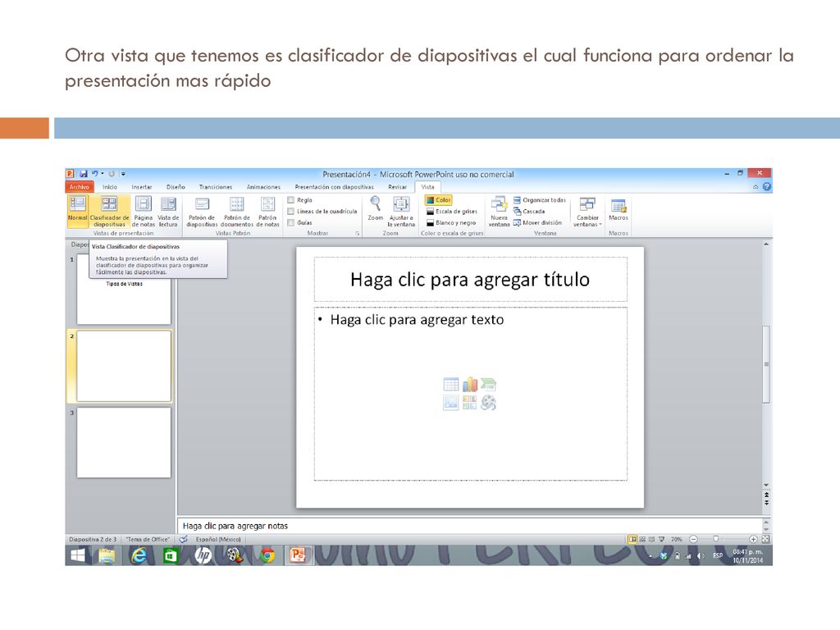Viewport: 840px width, 630px height.
Task: Click Español (México) language button
Action: (x=218, y=540)
